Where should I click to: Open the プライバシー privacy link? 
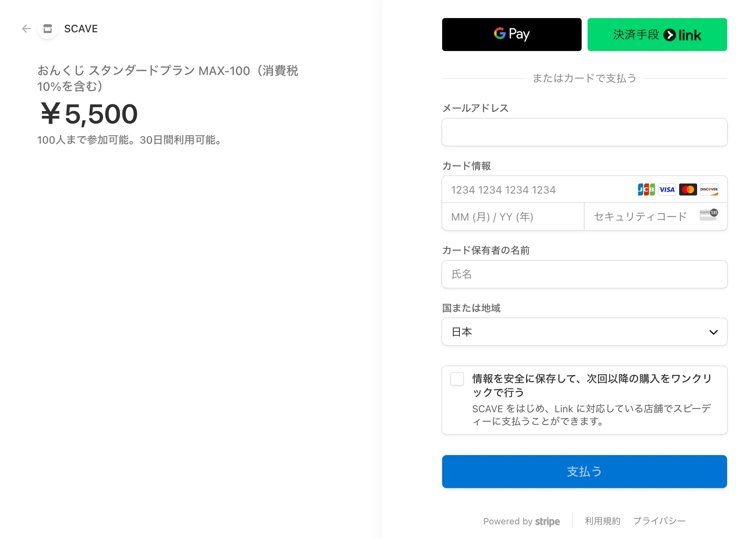[x=660, y=521]
